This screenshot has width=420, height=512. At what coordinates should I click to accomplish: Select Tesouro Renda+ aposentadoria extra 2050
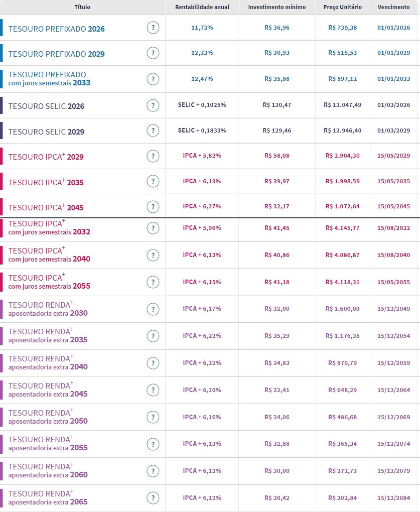[48, 417]
